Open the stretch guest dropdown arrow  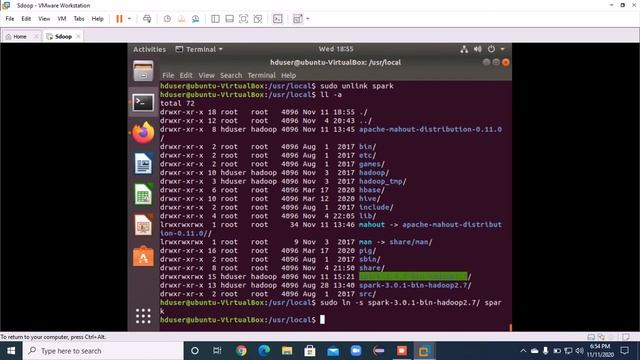pyautogui.click(x=308, y=19)
